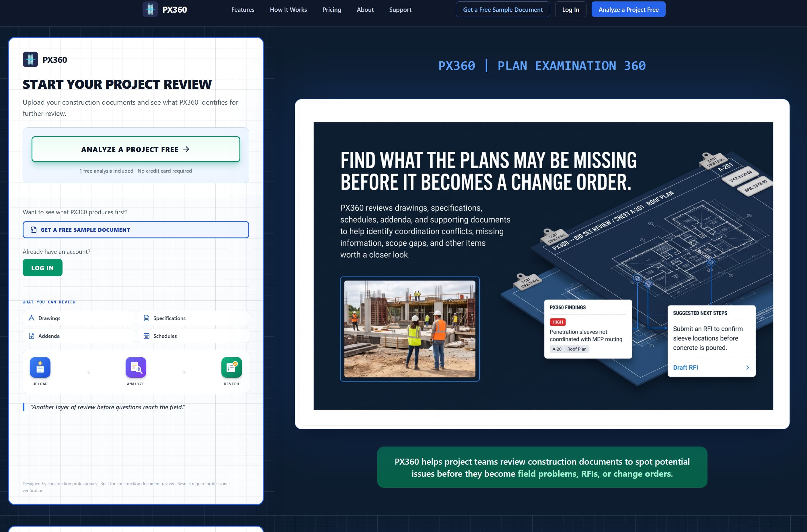Open the About nav item

[x=365, y=9]
